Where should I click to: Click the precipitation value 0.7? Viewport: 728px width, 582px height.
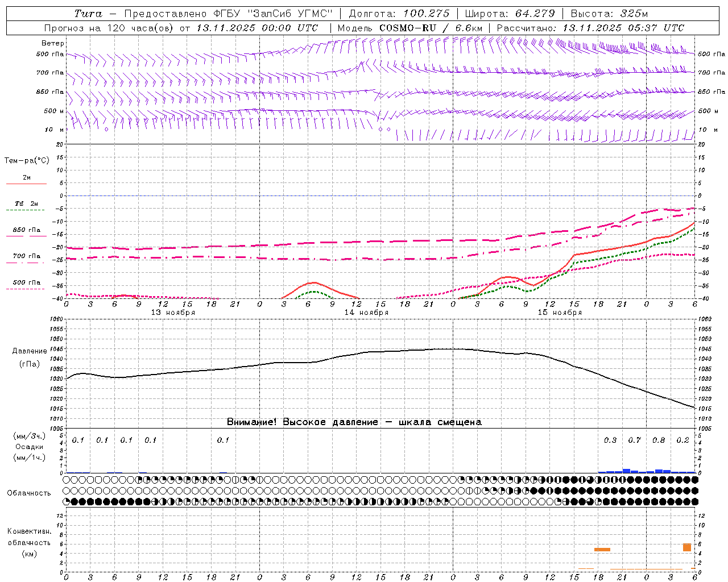635,440
